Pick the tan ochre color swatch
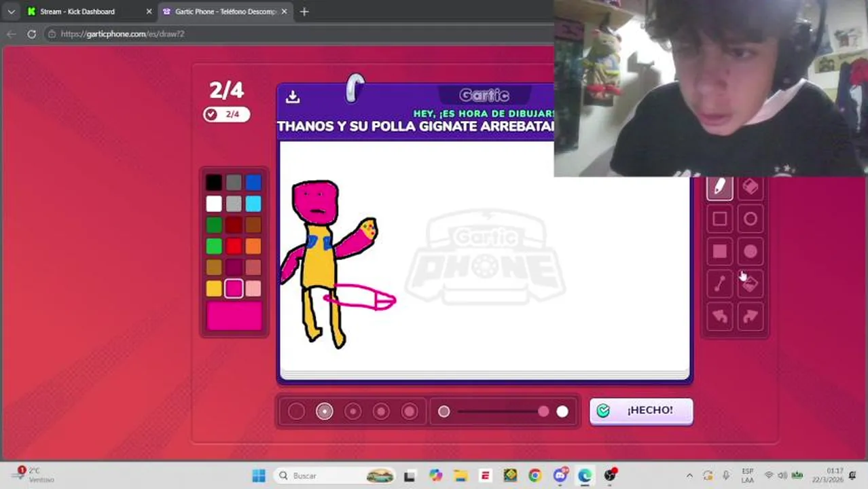This screenshot has height=489, width=868. 214,267
